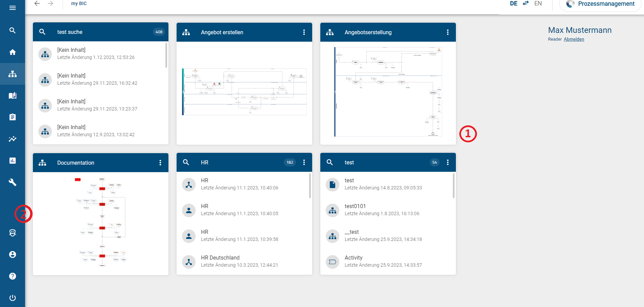Click the Abmelden link
This screenshot has width=644, height=307.
(574, 39)
